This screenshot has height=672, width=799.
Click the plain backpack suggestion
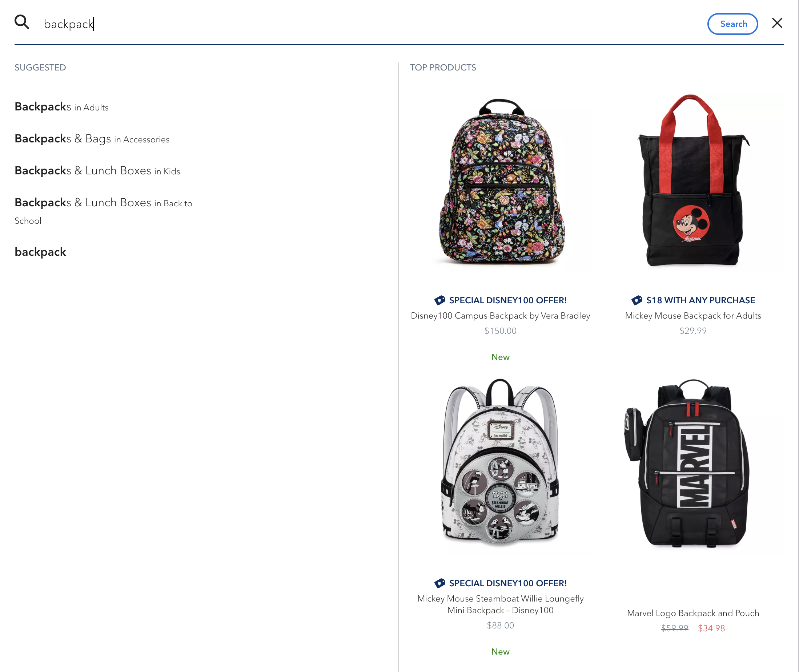40,251
